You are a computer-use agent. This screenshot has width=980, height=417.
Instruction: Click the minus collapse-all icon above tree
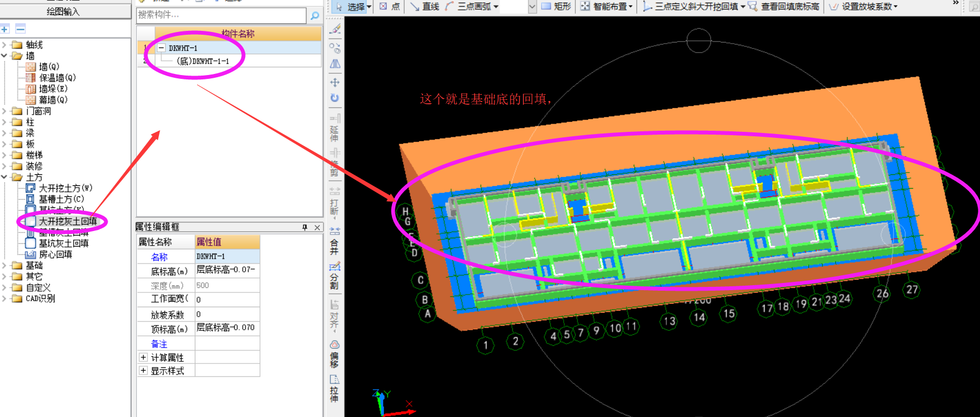pos(20,29)
